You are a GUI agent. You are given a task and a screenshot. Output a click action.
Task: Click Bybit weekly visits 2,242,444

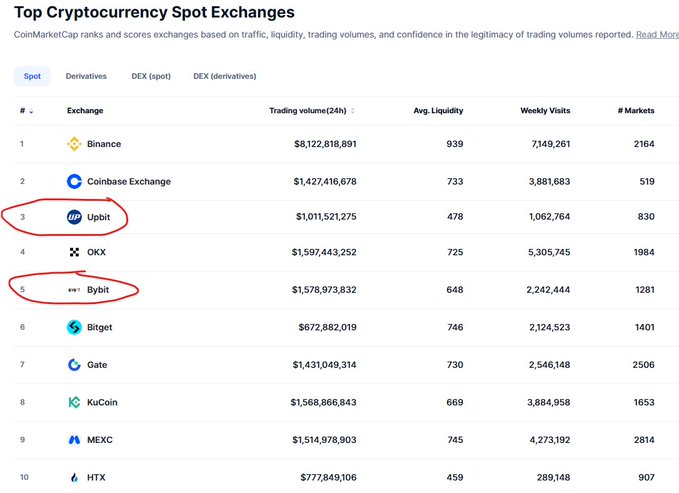pyautogui.click(x=548, y=290)
